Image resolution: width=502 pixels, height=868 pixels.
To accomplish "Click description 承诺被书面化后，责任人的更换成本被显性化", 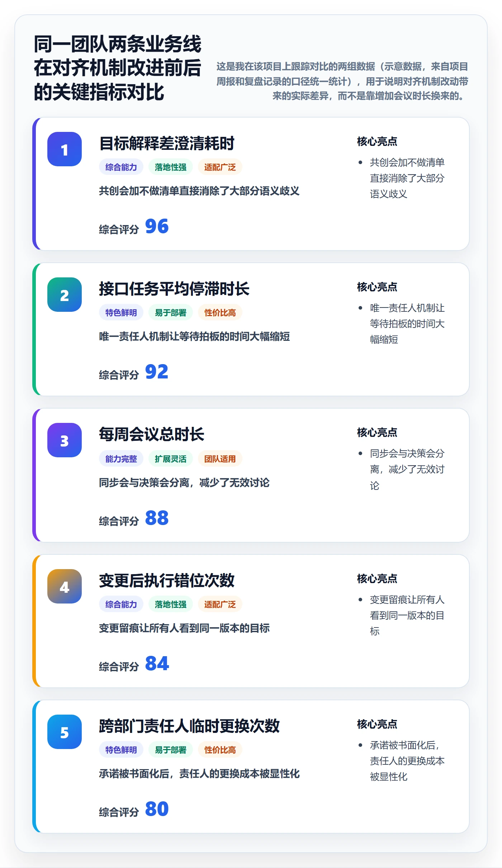I will tap(199, 774).
